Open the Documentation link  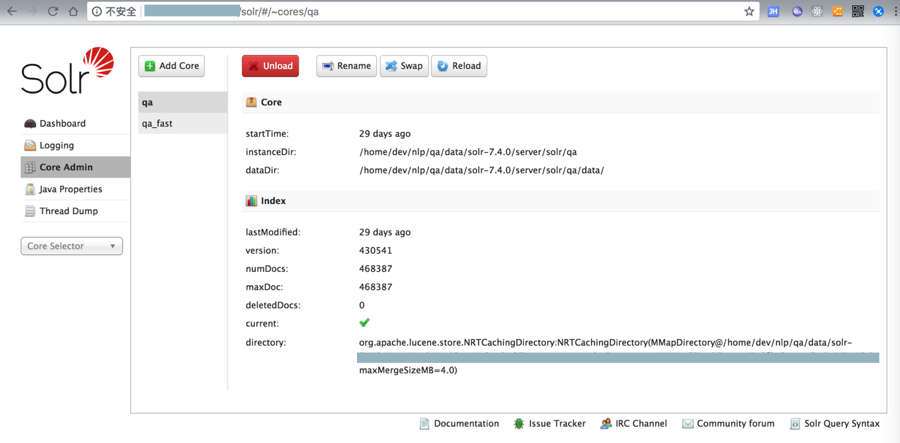[459, 423]
